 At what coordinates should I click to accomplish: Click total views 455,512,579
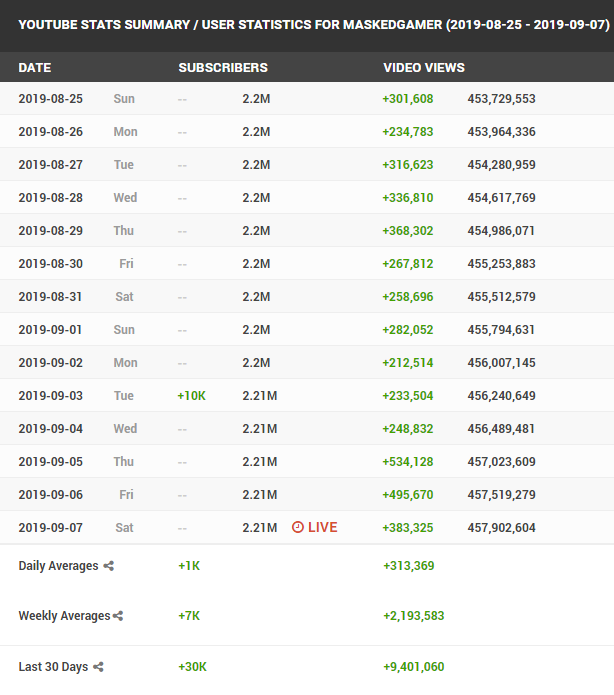501,297
